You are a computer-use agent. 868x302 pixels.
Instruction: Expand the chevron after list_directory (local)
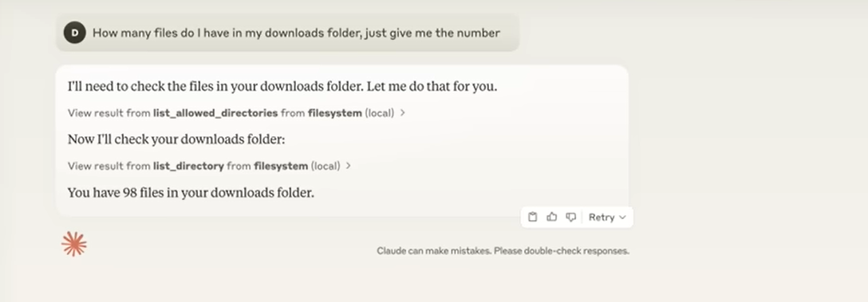tap(348, 166)
